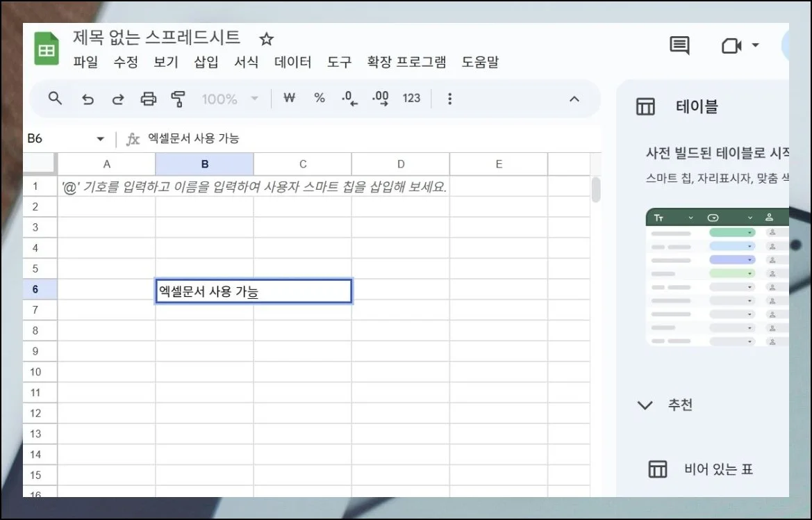Viewport: 812px width, 520px height.
Task: Open the 삽입 menu
Action: [206, 62]
